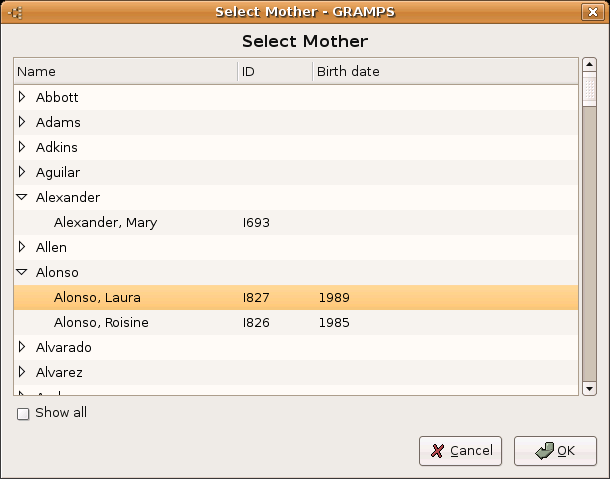Enable the Show all checkbox
This screenshot has height=479, width=610.
23,413
